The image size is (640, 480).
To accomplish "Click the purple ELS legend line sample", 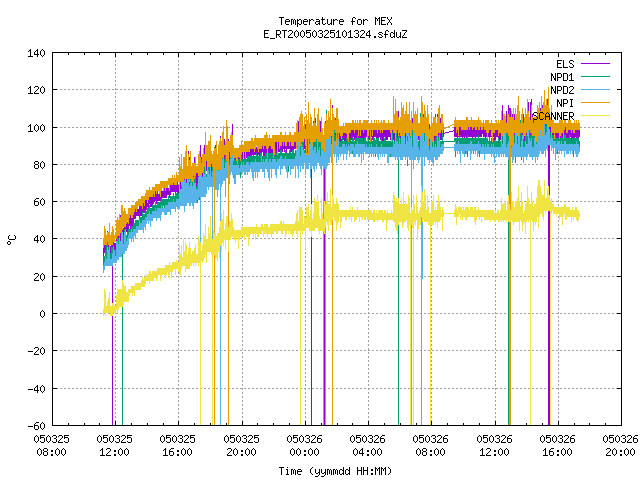I will tap(596, 64).
